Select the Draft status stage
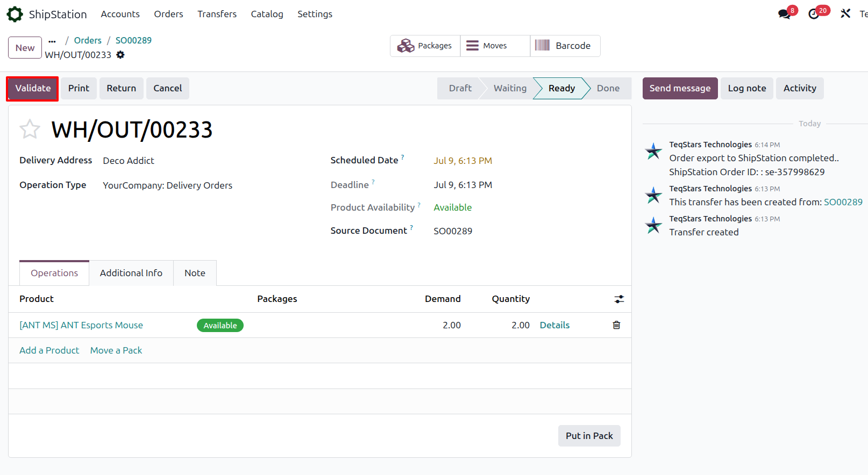 [x=460, y=88]
